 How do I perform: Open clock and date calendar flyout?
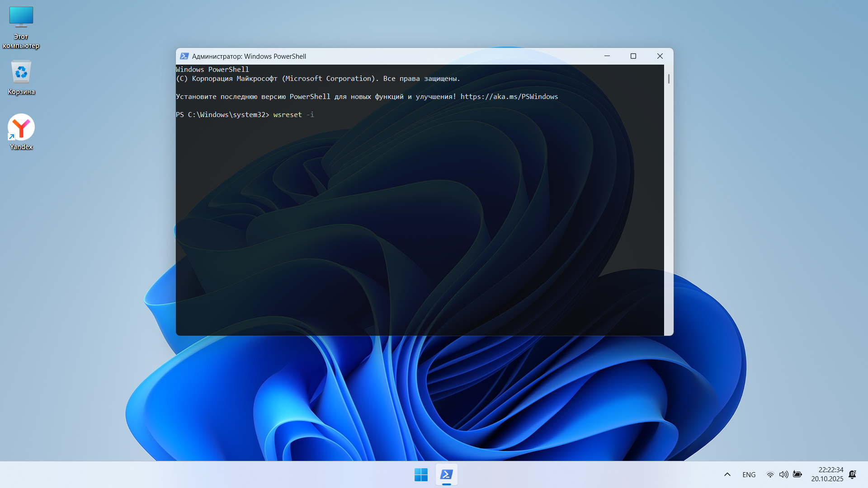pyautogui.click(x=827, y=474)
